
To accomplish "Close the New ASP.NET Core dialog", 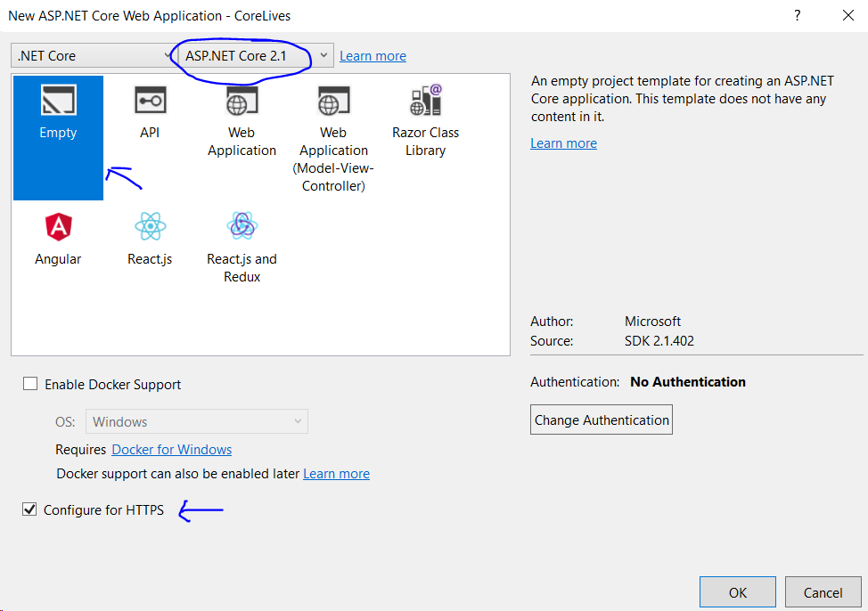I will 848,15.
